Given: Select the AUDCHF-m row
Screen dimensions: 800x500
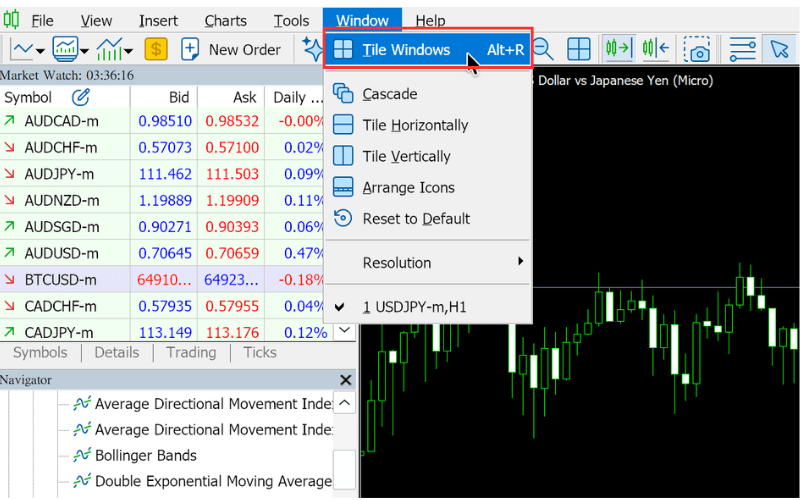Looking at the screenshot, I should point(162,147).
